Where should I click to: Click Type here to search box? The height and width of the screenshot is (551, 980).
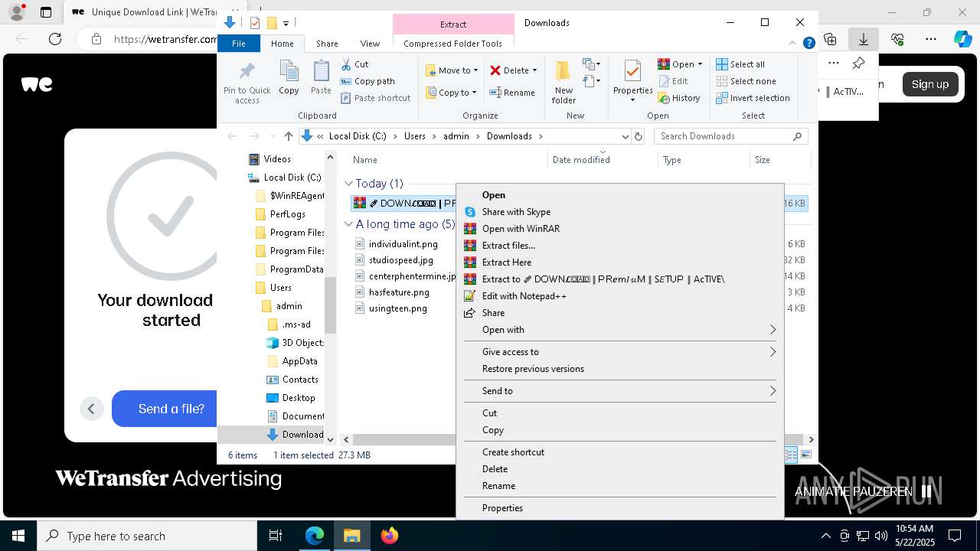(147, 536)
